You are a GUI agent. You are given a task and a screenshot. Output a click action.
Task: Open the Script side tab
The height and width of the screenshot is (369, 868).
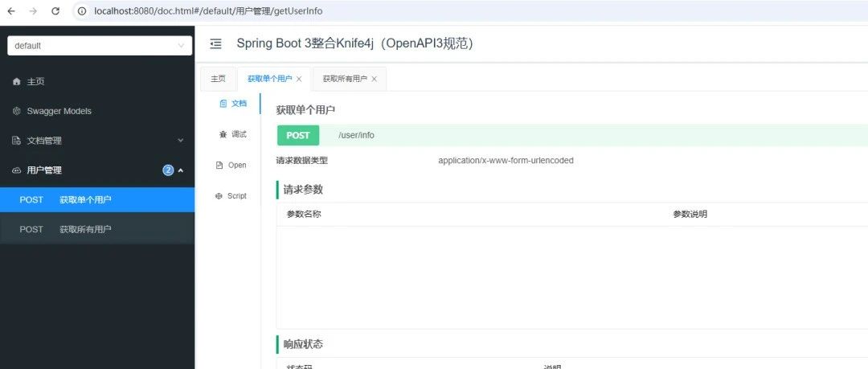[x=232, y=195]
